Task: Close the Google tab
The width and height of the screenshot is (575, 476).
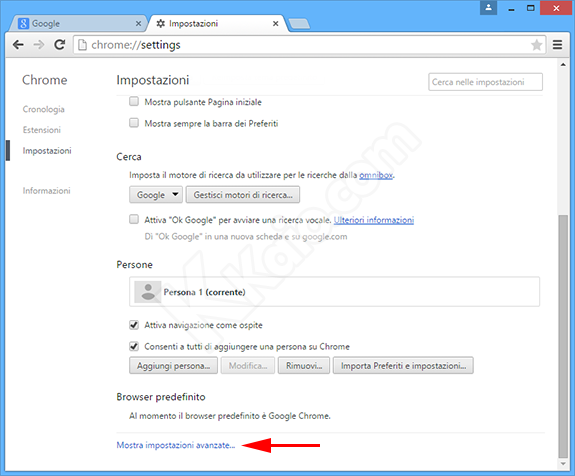Action: [138, 23]
